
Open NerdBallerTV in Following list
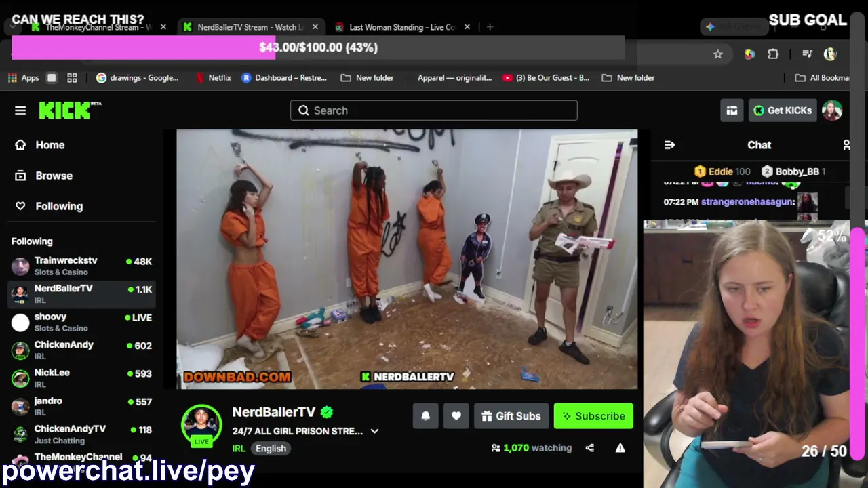tap(81, 294)
